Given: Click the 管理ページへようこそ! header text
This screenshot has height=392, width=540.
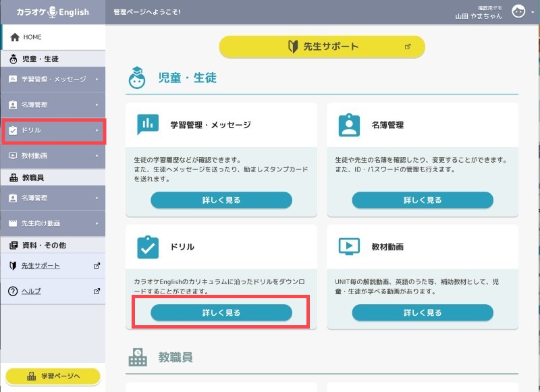Looking at the screenshot, I should [147, 12].
